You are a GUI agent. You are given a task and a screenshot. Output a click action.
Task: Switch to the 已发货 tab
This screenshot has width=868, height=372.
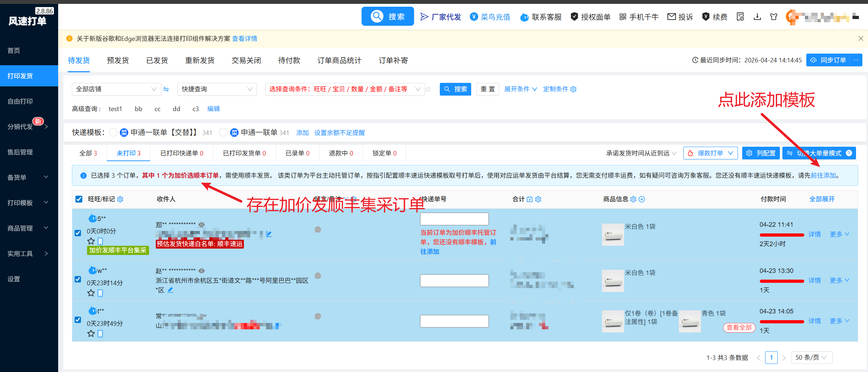(x=157, y=60)
